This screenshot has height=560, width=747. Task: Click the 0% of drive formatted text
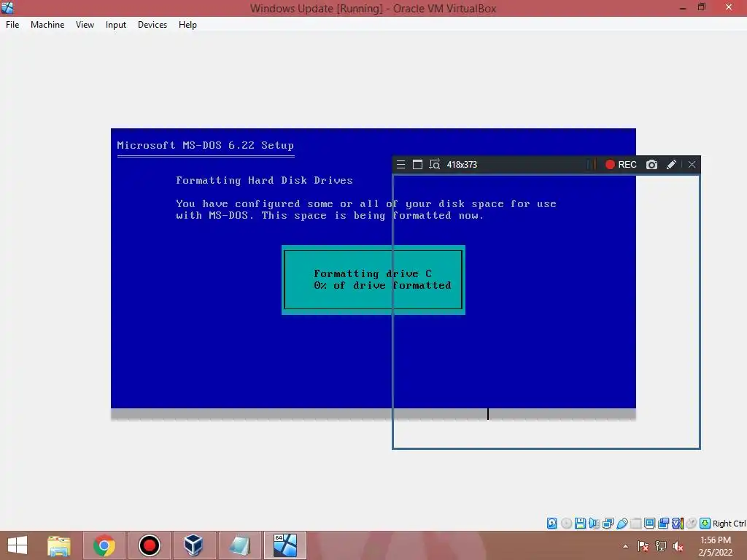pyautogui.click(x=382, y=285)
